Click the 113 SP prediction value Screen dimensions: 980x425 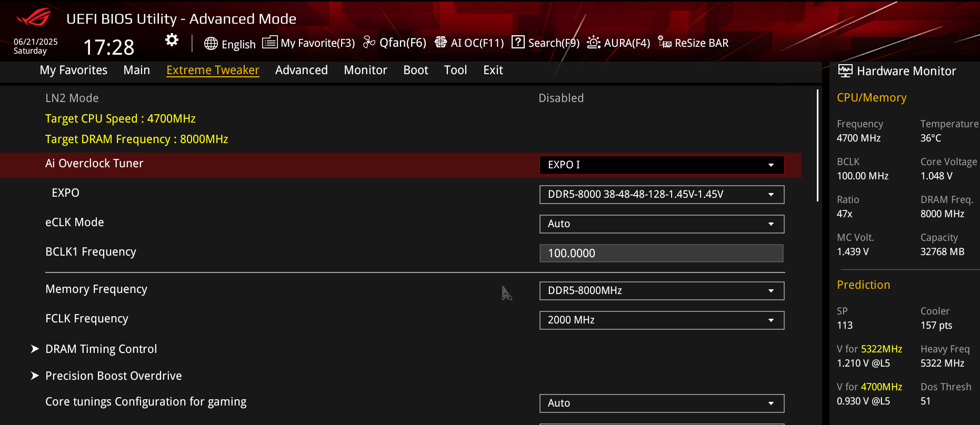(x=845, y=325)
